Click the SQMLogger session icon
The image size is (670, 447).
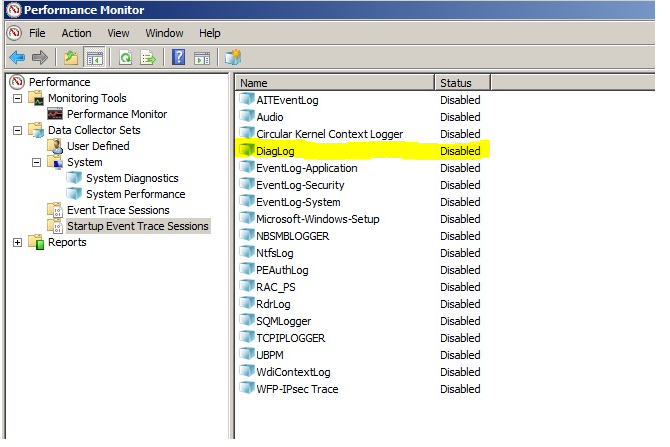coord(247,320)
